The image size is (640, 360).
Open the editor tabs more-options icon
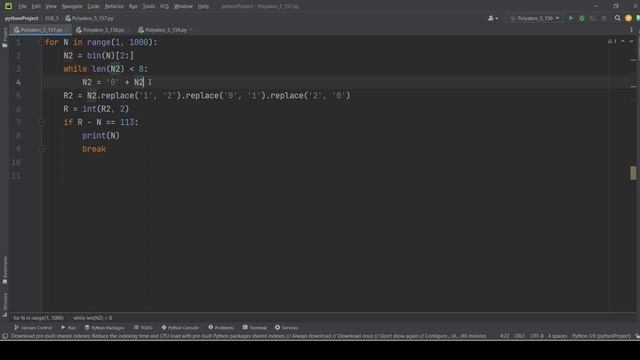[631, 30]
